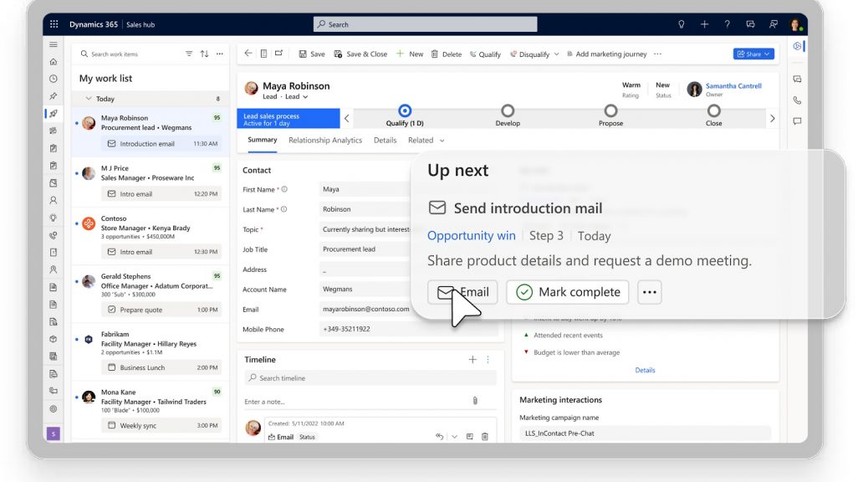Click the lightbulb assistant icon in top bar
The width and height of the screenshot is (868, 482).
point(682,24)
